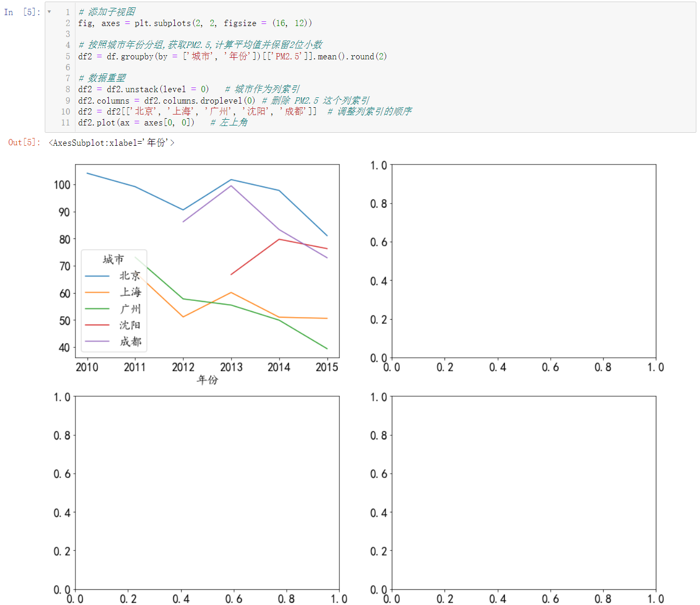Image resolution: width=700 pixels, height=605 pixels.
Task: Click the 40 y-axis tick label
Action: point(65,347)
